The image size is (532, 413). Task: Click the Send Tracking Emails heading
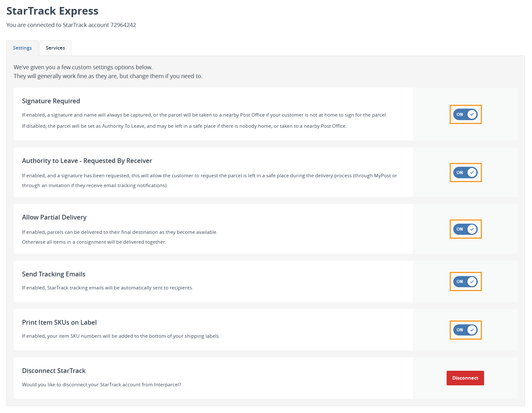coord(54,274)
